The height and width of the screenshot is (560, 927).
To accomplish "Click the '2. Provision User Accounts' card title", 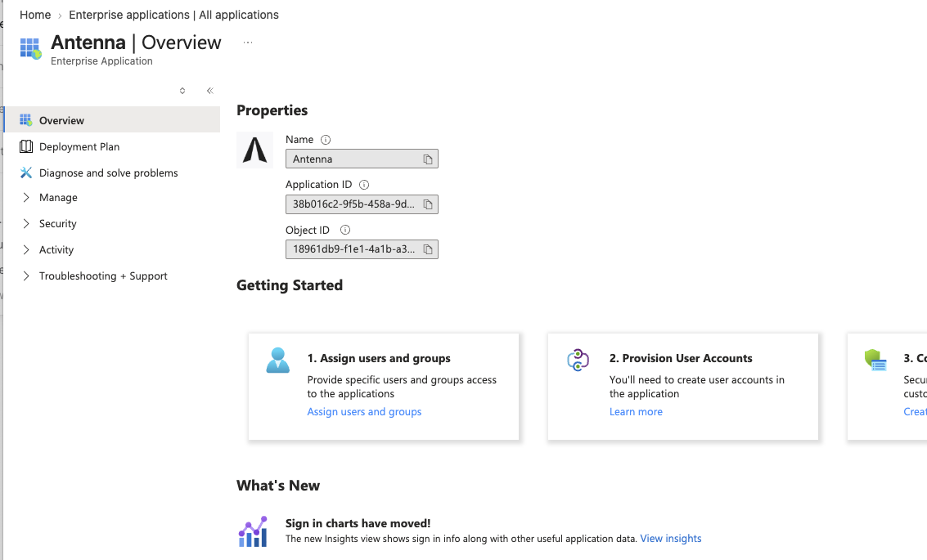I will (x=681, y=358).
